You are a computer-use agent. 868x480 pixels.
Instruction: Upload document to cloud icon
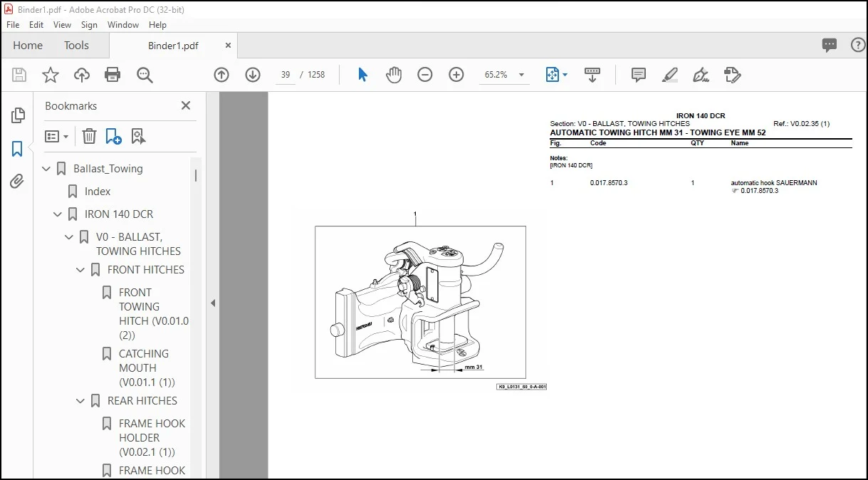[82, 75]
